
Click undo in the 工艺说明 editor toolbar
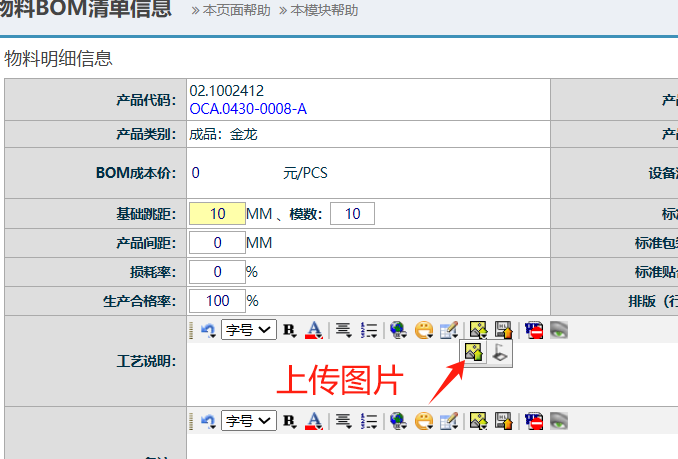[x=208, y=330]
